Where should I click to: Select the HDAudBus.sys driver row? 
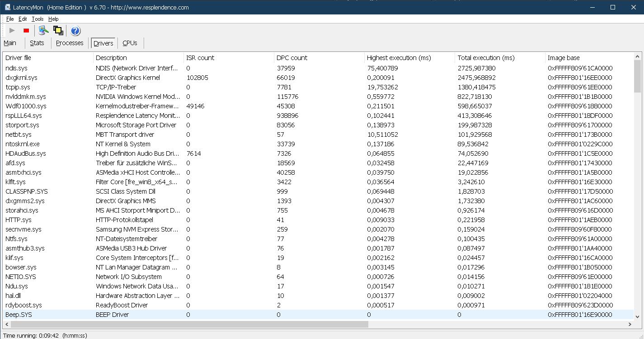[x=318, y=153]
